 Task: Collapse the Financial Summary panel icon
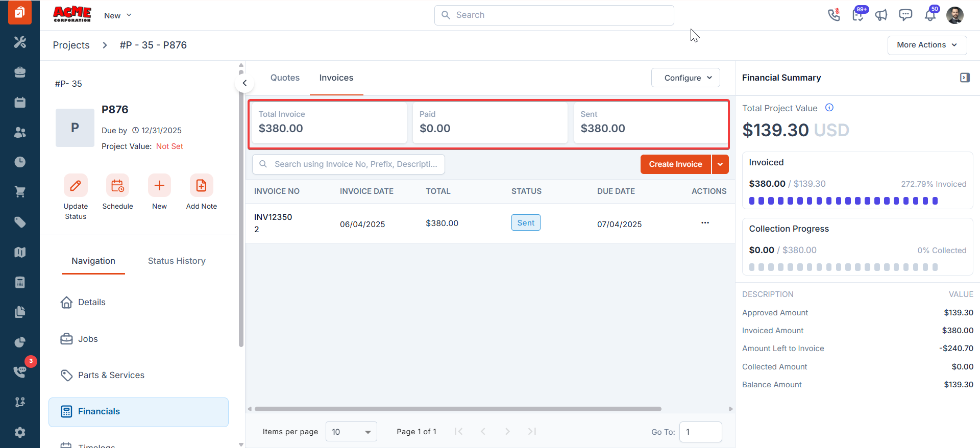pyautogui.click(x=965, y=78)
